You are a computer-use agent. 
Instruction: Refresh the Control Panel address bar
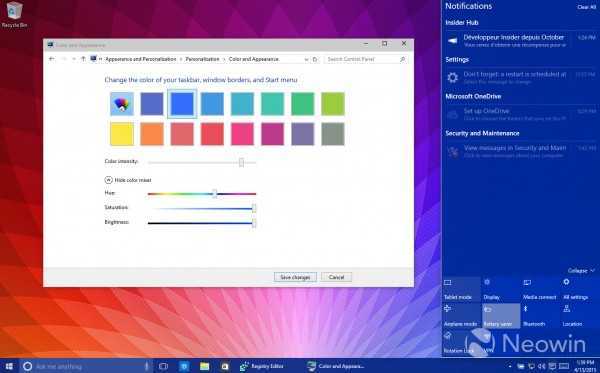point(315,59)
